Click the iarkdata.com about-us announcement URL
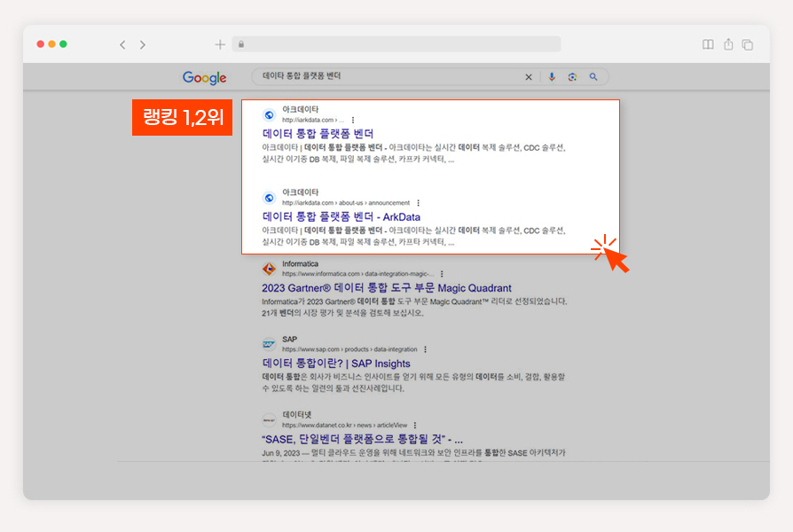Viewport: 793px width, 532px height. coord(346,203)
